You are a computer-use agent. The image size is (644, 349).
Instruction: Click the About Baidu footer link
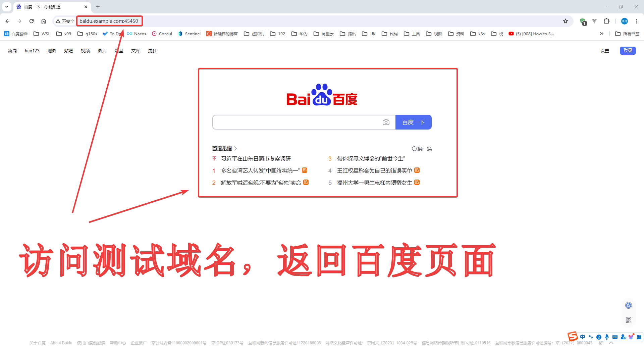pyautogui.click(x=61, y=343)
